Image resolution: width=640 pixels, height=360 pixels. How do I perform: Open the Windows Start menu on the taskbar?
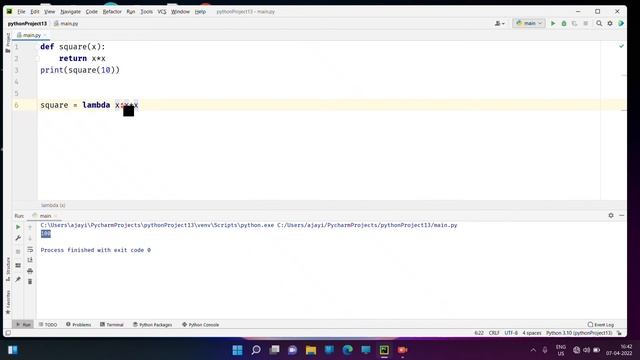(237, 350)
